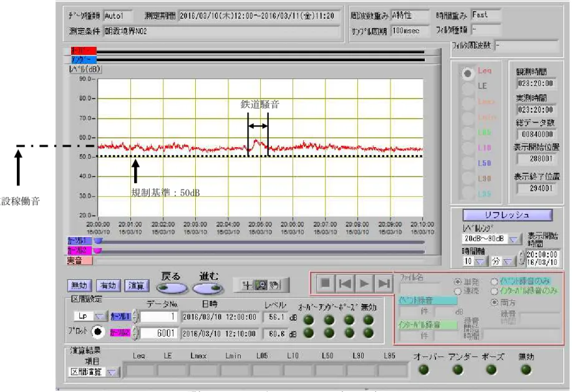Stop playback of recorded sound
572x392 pixels.
click(325, 283)
